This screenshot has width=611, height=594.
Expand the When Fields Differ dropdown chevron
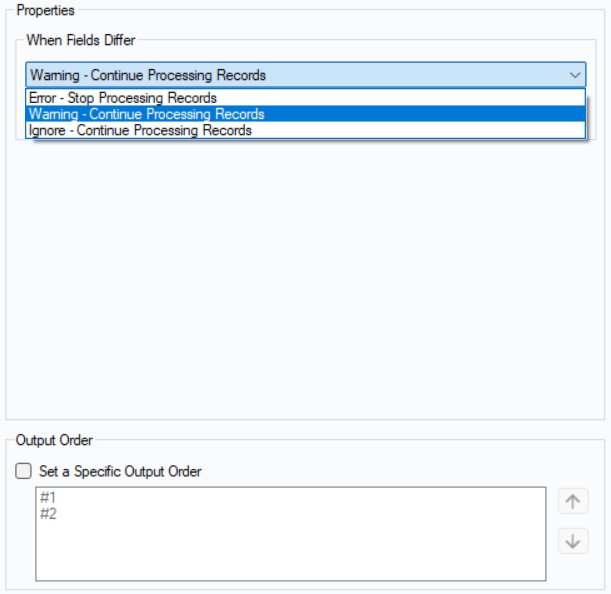tap(574, 75)
